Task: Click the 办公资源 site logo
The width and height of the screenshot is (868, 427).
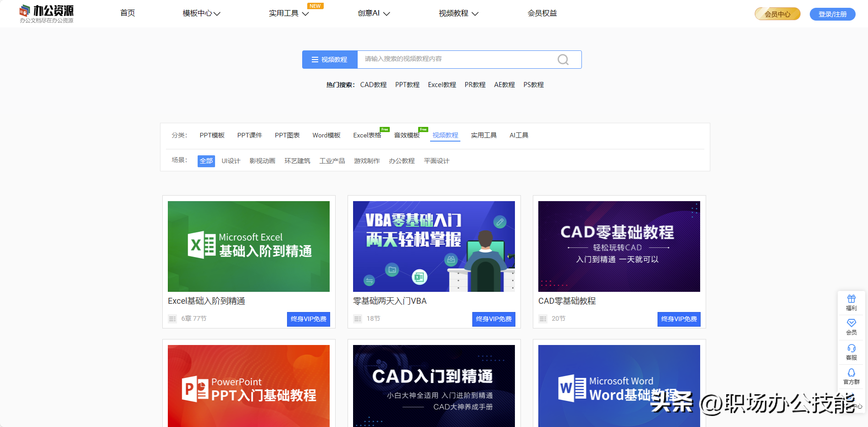Action: [x=46, y=14]
